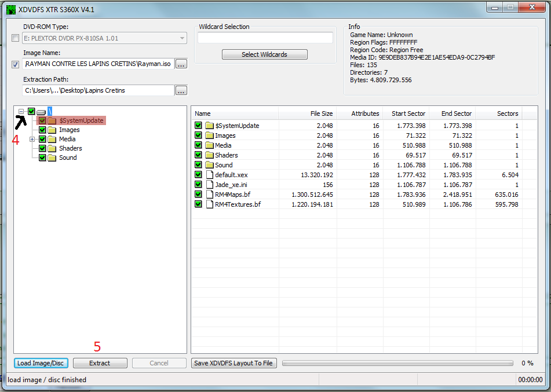Image resolution: width=551 pixels, height=392 pixels.
Task: Click the Images folder icon in tree
Action: 52,130
